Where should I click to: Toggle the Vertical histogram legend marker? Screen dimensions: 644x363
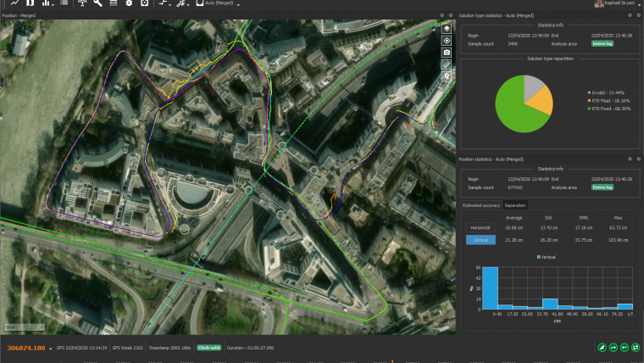[x=538, y=257]
